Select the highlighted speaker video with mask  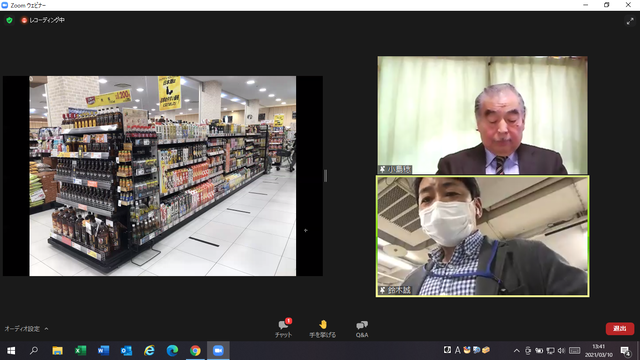[x=482, y=236]
